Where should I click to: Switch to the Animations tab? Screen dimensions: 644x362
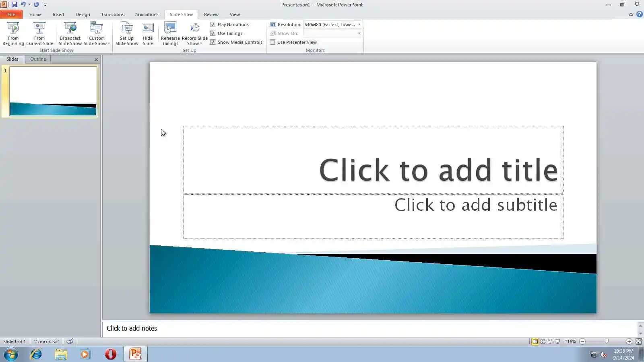147,14
